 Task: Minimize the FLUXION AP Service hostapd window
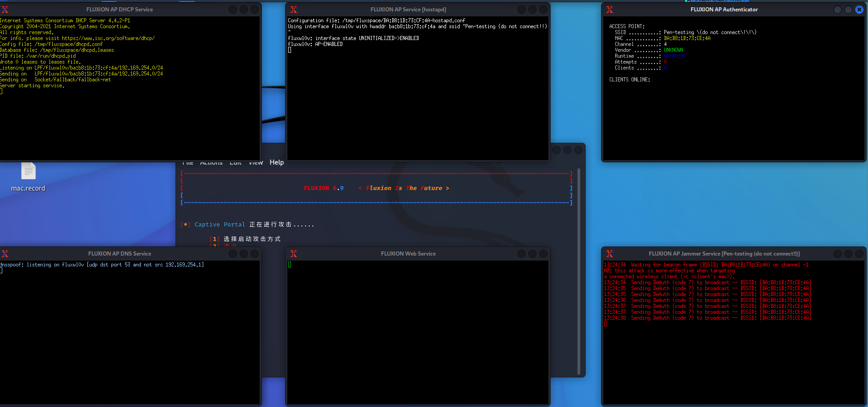click(522, 10)
